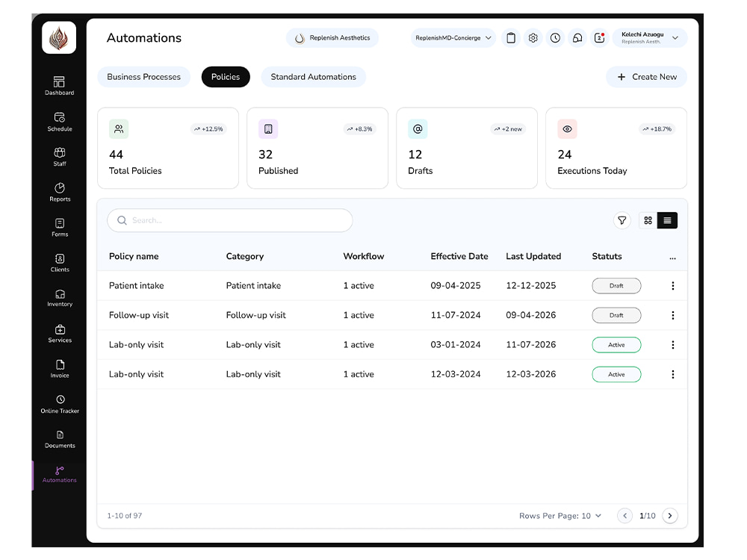Open the filter funnel icon
747x560 pixels.
(x=622, y=220)
